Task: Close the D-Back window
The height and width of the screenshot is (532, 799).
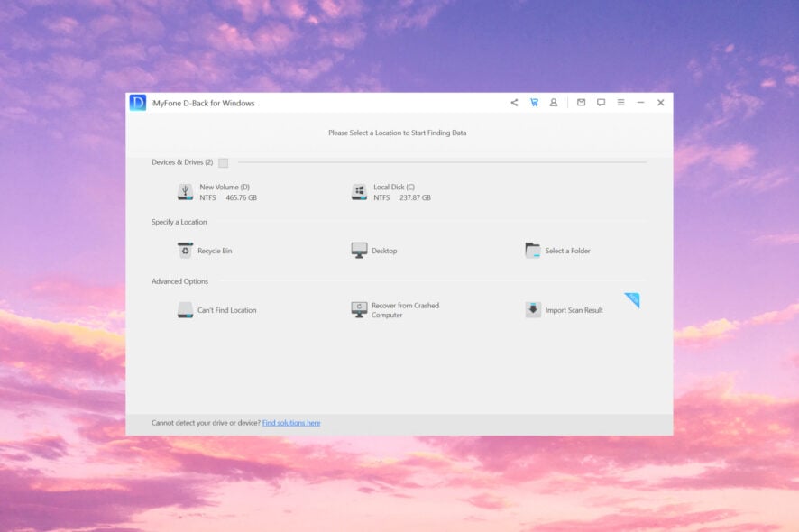Action: tap(660, 103)
